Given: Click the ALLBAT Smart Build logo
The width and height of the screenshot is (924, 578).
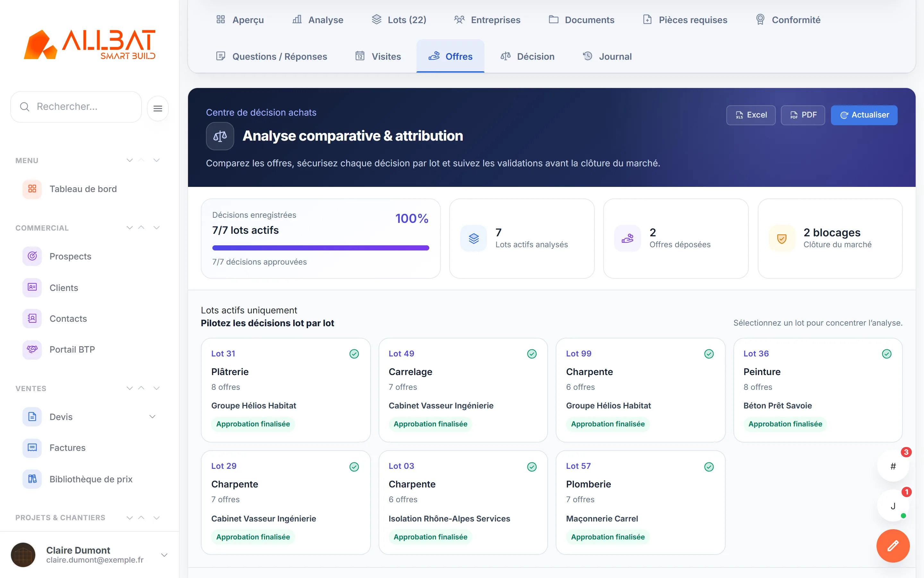Looking at the screenshot, I should [x=89, y=45].
